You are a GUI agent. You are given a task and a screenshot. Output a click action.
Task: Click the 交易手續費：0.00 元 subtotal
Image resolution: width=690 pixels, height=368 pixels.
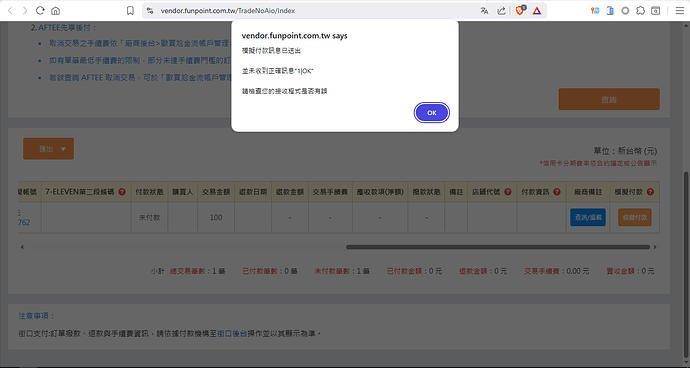[557, 271]
